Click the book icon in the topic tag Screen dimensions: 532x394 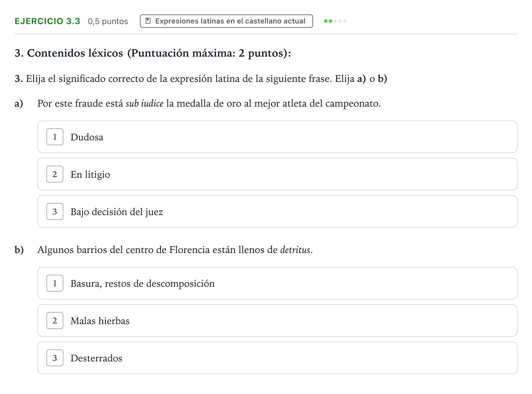(148, 21)
